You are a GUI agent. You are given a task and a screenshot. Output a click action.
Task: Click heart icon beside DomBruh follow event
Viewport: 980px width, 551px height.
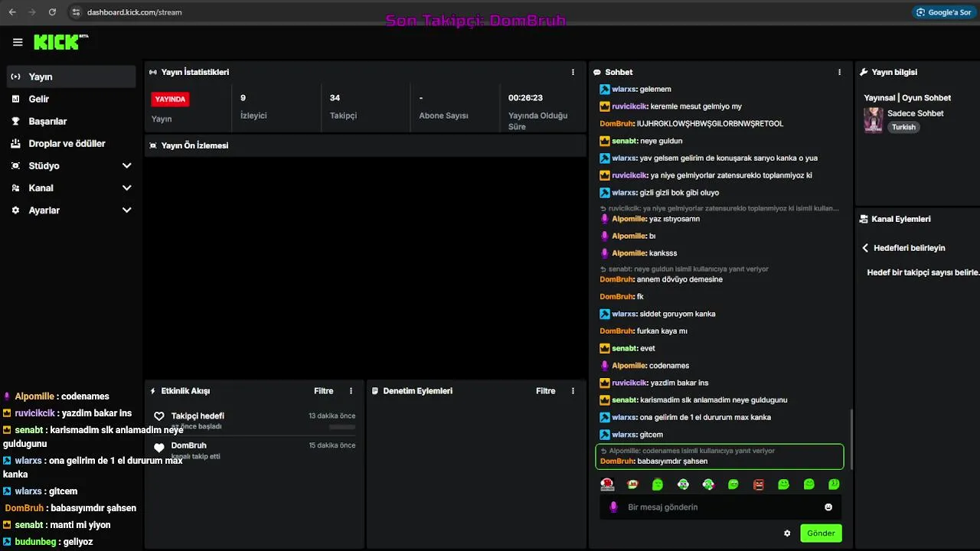pyautogui.click(x=159, y=448)
